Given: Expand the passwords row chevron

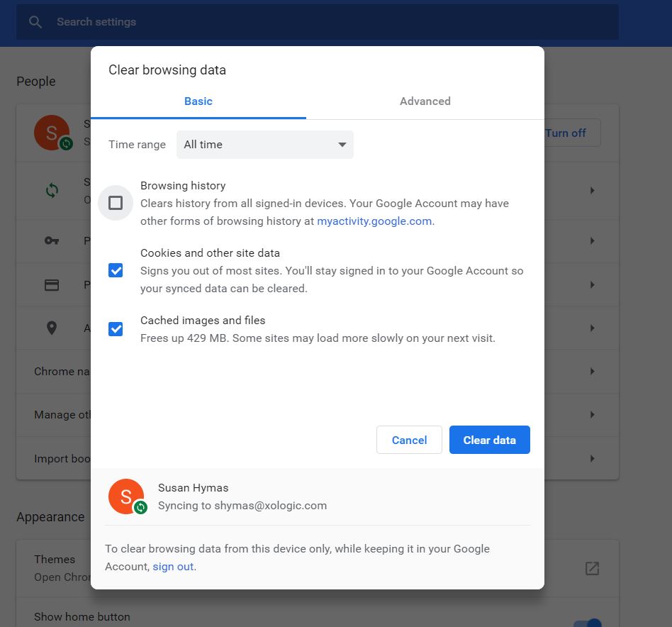Looking at the screenshot, I should (592, 240).
